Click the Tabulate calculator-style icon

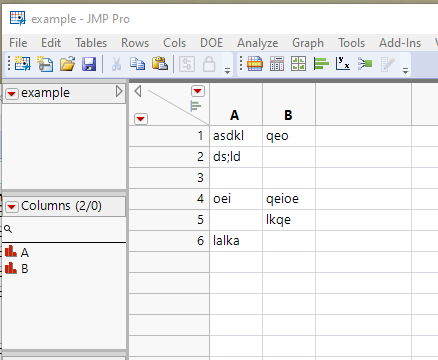pyautogui.click(x=277, y=63)
